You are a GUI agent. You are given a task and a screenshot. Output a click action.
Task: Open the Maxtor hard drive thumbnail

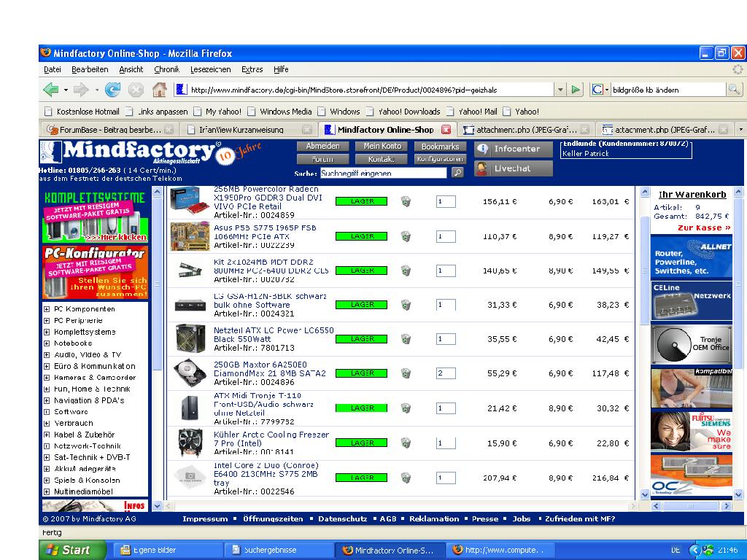click(190, 373)
